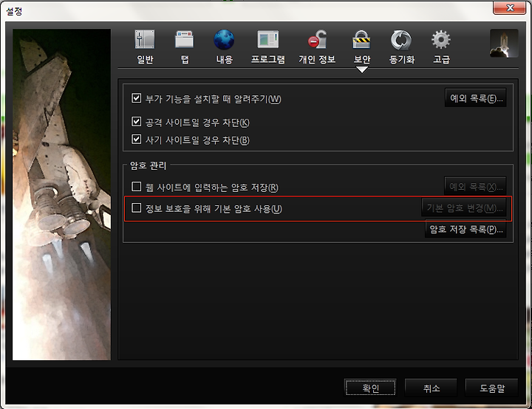
Task: Open the 프로그램 (Applications) settings icon
Action: point(267,47)
